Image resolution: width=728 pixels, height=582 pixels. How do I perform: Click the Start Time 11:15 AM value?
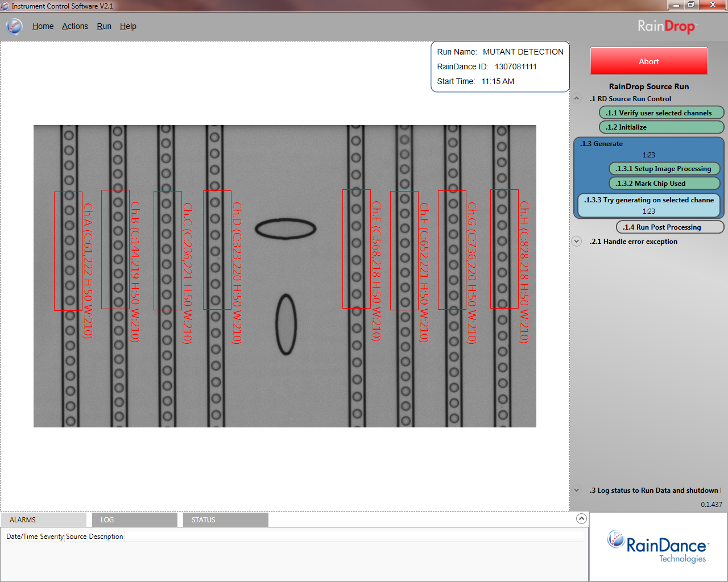coord(498,81)
